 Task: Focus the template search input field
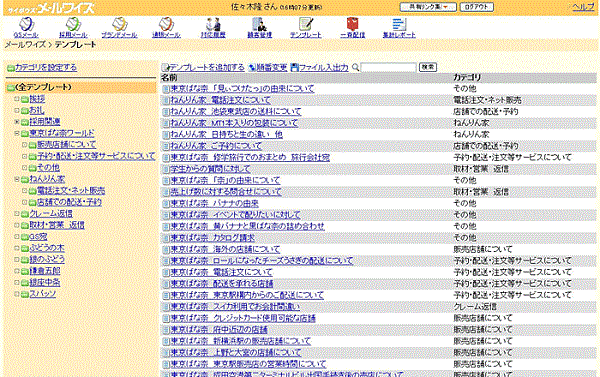388,67
